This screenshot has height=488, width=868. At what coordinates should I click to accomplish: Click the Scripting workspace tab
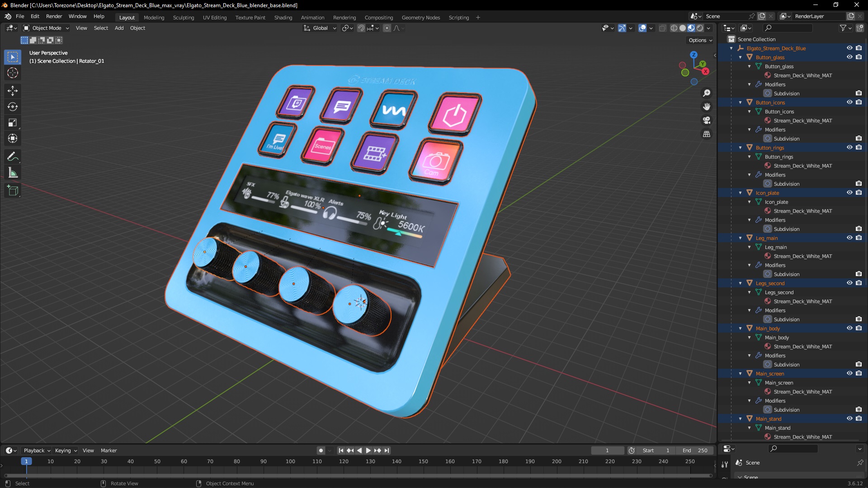click(x=458, y=17)
